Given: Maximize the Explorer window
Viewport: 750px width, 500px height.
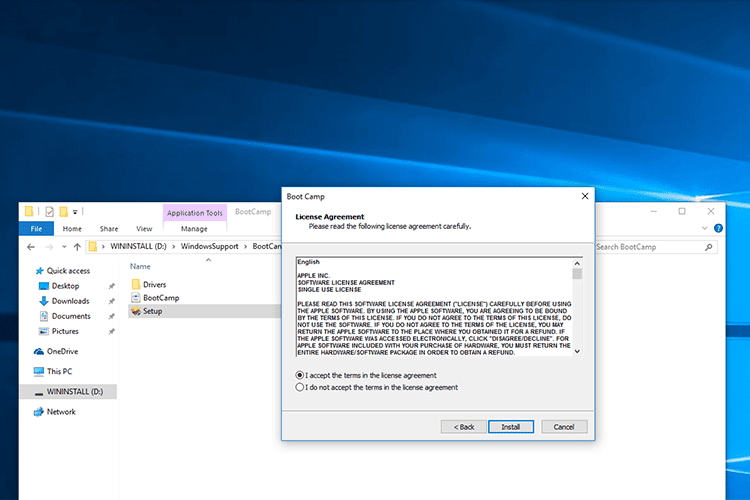Looking at the screenshot, I should tap(682, 211).
